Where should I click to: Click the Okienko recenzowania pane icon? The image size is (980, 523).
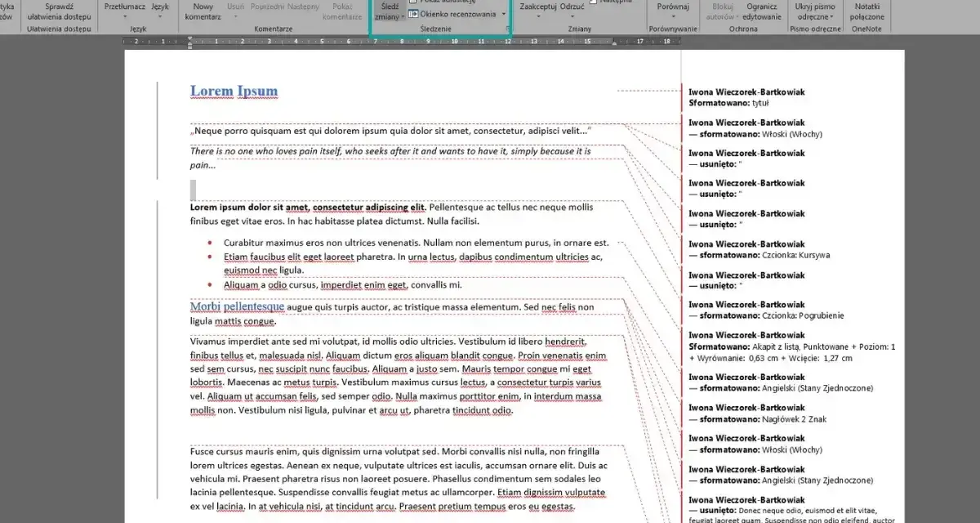click(413, 14)
